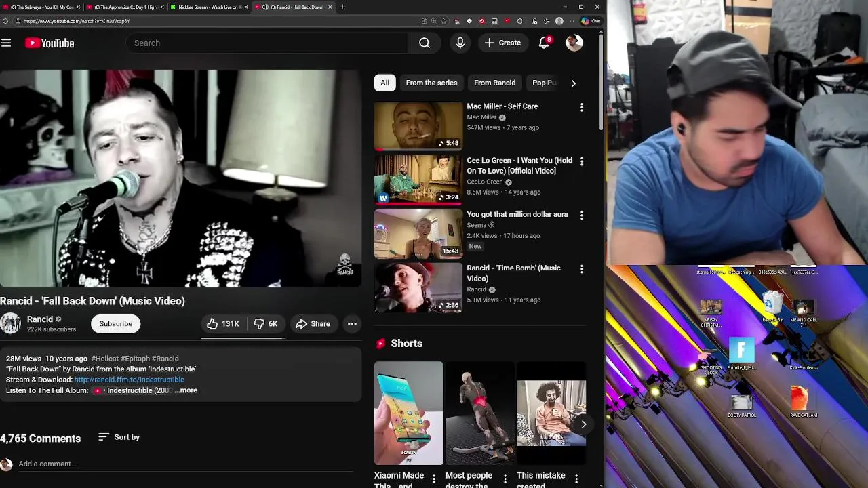
Task: Click the Rancid video player
Action: click(180, 178)
